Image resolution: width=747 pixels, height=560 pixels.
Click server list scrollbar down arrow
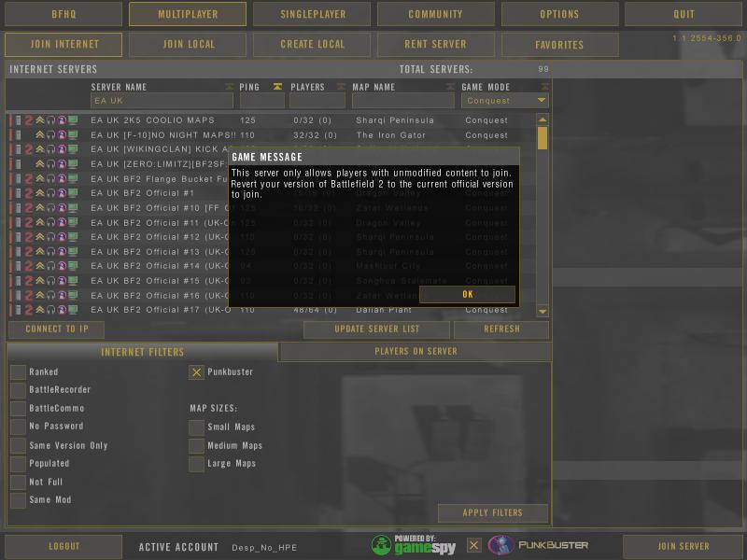point(543,312)
